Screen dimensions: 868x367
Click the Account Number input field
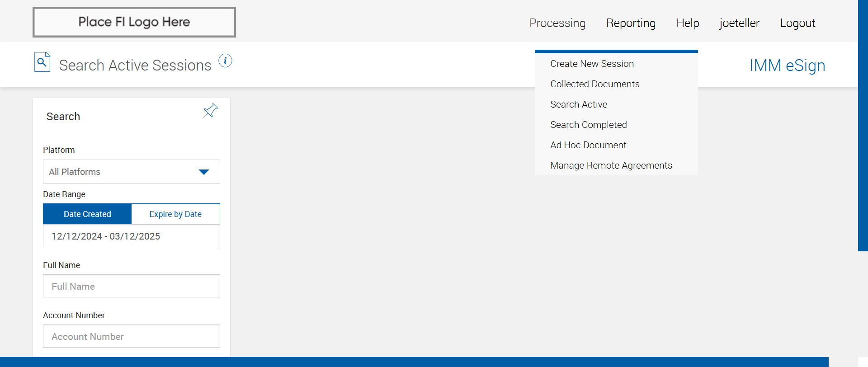[x=131, y=336]
